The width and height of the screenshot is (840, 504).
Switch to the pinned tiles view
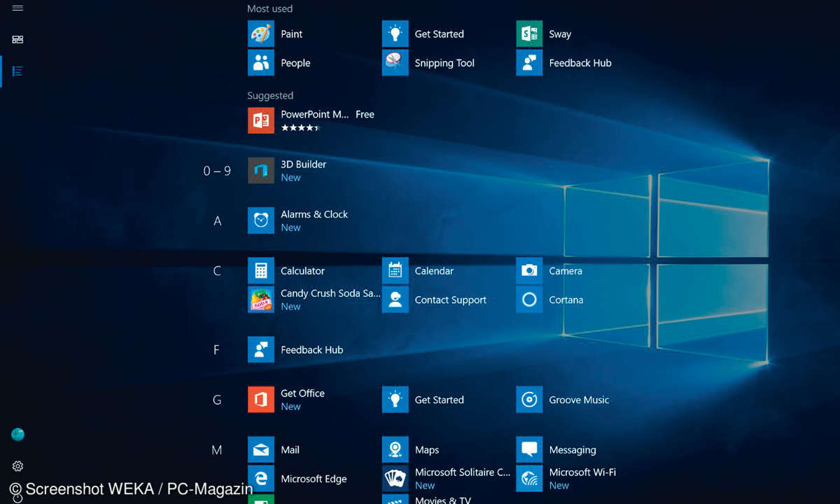pos(17,40)
